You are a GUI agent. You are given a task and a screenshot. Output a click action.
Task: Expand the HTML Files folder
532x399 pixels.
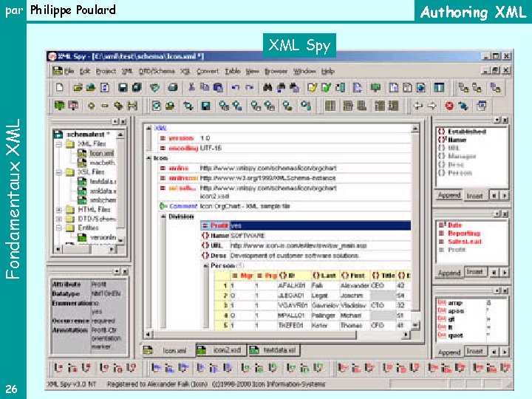tap(58, 210)
